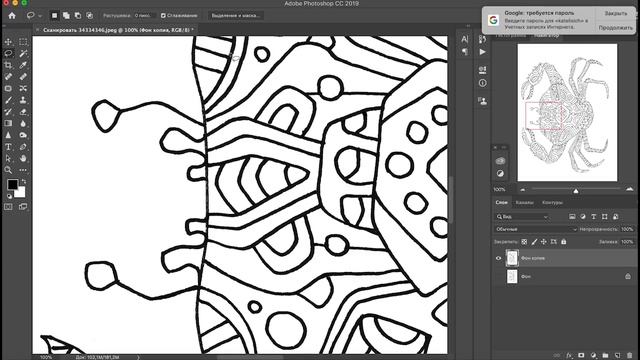Open the layer filter kind dropdown
Image resolution: width=640 pixels, height=360 pixels.
pos(522,217)
